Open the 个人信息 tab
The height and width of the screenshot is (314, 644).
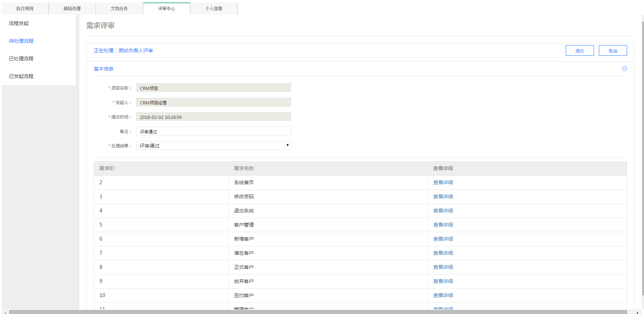(214, 8)
